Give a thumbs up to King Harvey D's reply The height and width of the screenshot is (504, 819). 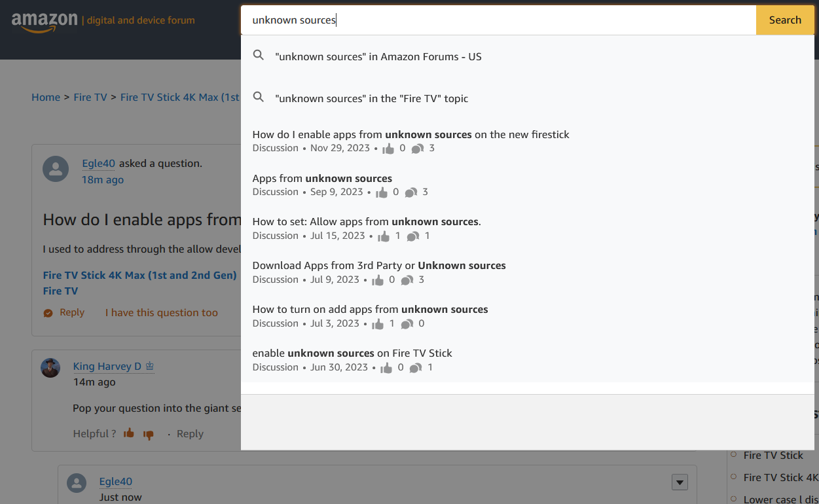pyautogui.click(x=128, y=433)
